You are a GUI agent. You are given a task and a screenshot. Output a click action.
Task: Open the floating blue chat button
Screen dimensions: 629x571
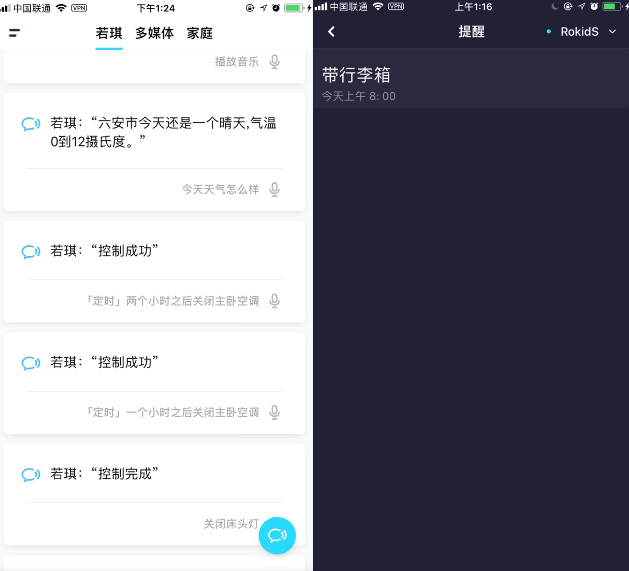277,535
